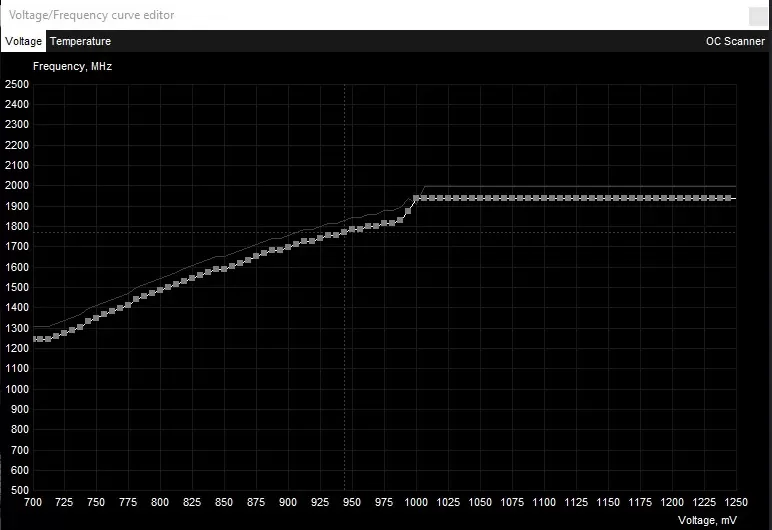Viewport: 772px width, 530px height.
Task: Select the steep-rise curve point just below 1000 mV
Action: pos(408,211)
